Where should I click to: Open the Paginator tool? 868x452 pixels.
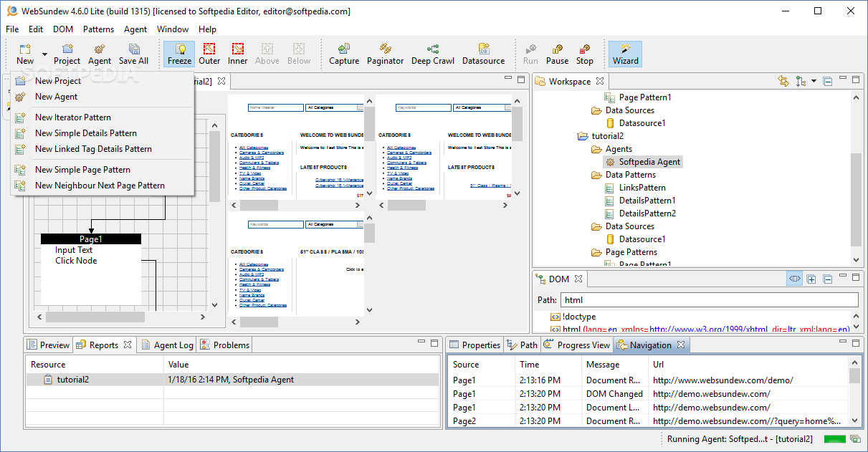(x=386, y=54)
